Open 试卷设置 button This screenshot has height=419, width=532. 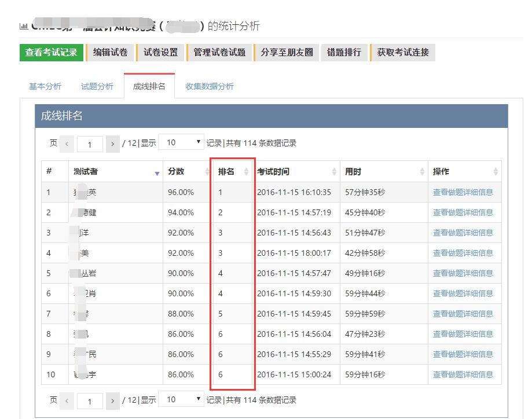coord(160,53)
